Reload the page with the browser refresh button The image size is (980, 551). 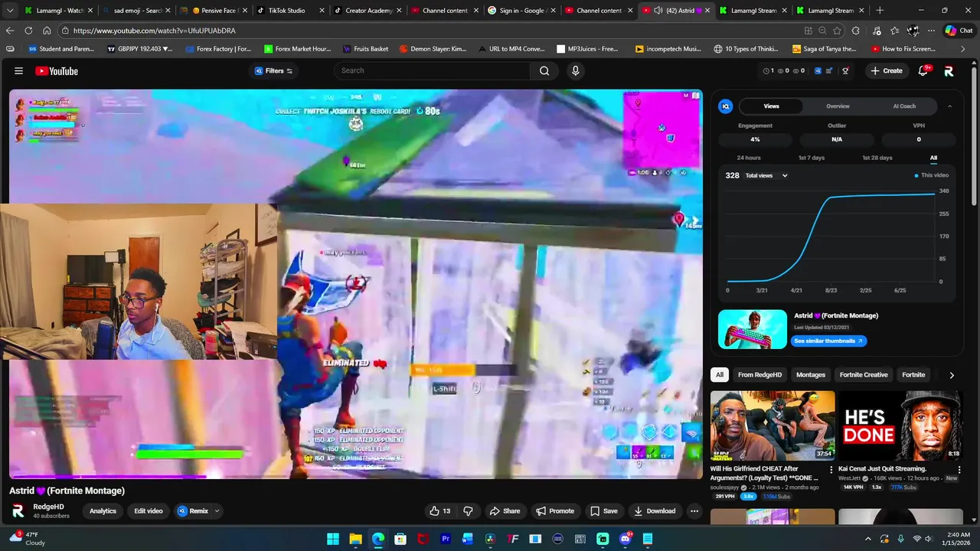pos(28,31)
